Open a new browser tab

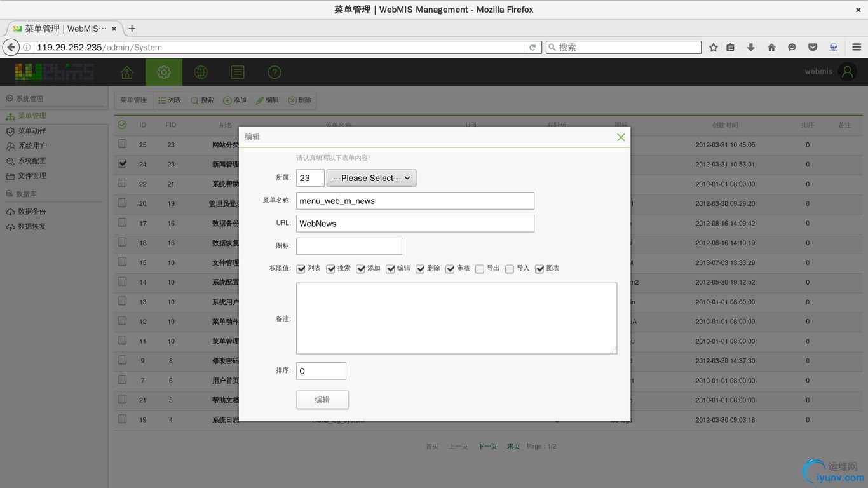coord(132,29)
